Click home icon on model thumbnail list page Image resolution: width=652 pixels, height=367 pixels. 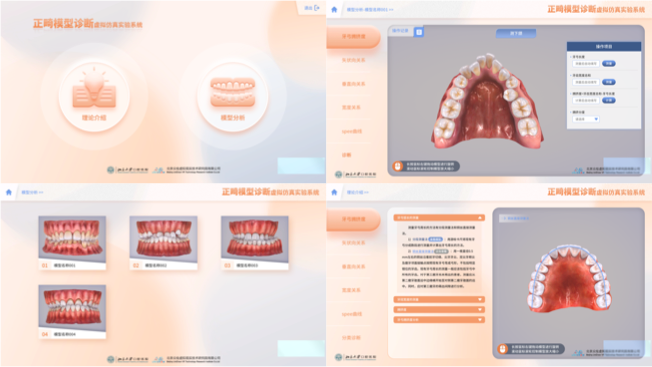[x=9, y=192]
